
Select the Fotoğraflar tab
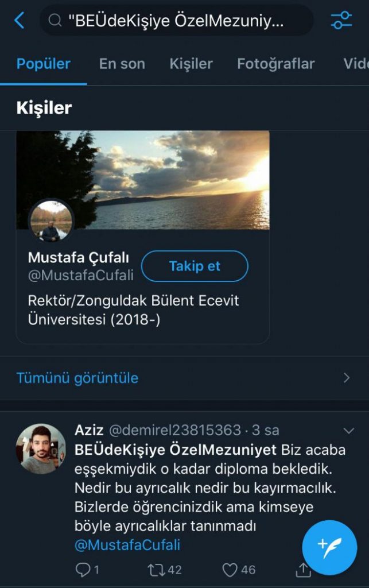click(x=275, y=64)
